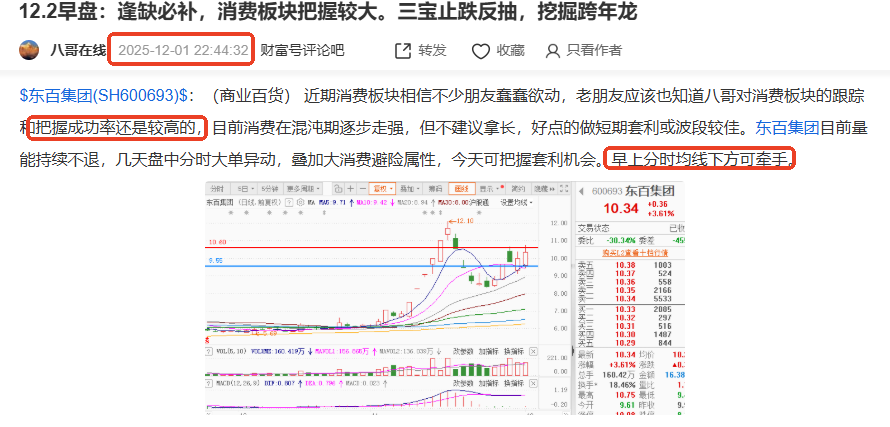Image resolution: width=890 pixels, height=427 pixels.
Task: Toggle the 画线 drawing tool
Action: [x=462, y=189]
